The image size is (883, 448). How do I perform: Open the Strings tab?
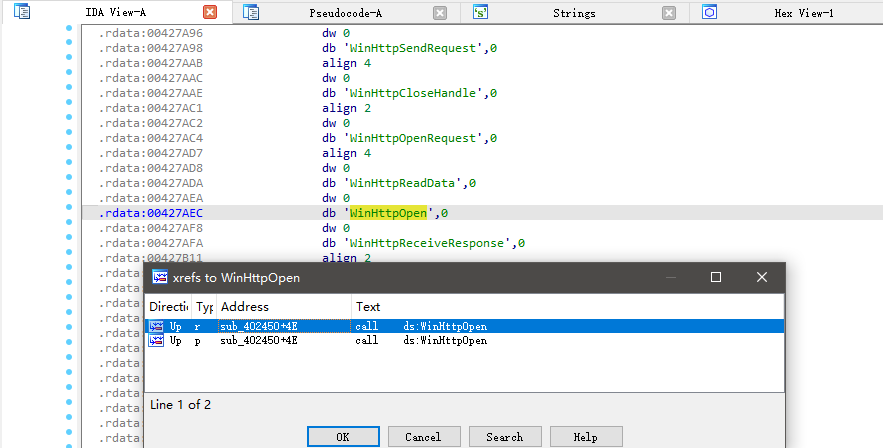coord(574,13)
